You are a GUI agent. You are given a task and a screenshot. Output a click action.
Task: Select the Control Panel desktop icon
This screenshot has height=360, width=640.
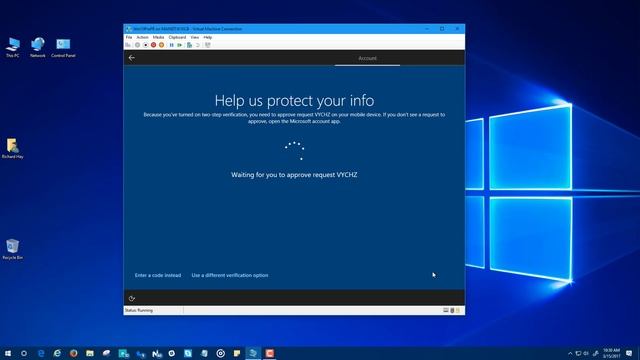click(x=63, y=47)
